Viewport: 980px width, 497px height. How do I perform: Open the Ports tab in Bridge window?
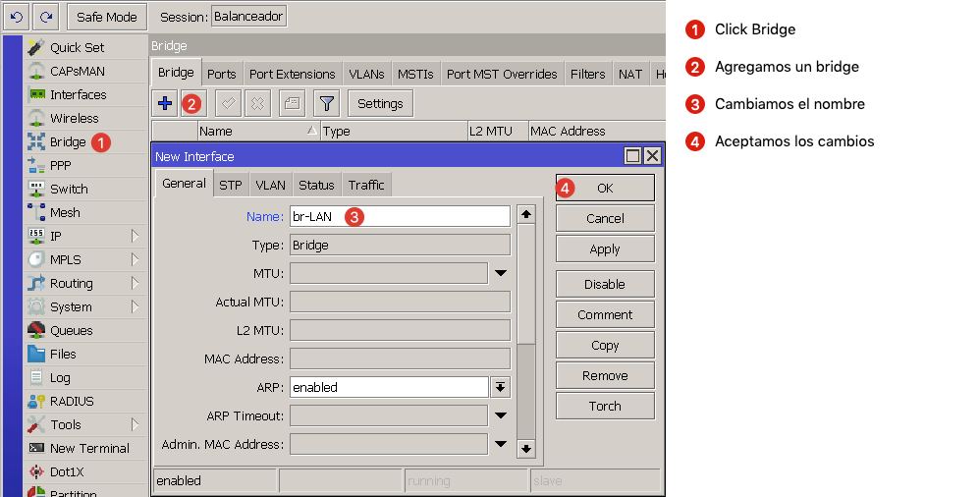pos(222,74)
